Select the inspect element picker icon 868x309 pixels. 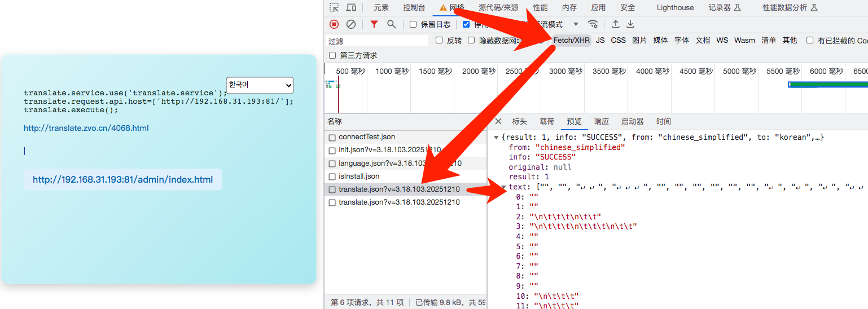[335, 7]
